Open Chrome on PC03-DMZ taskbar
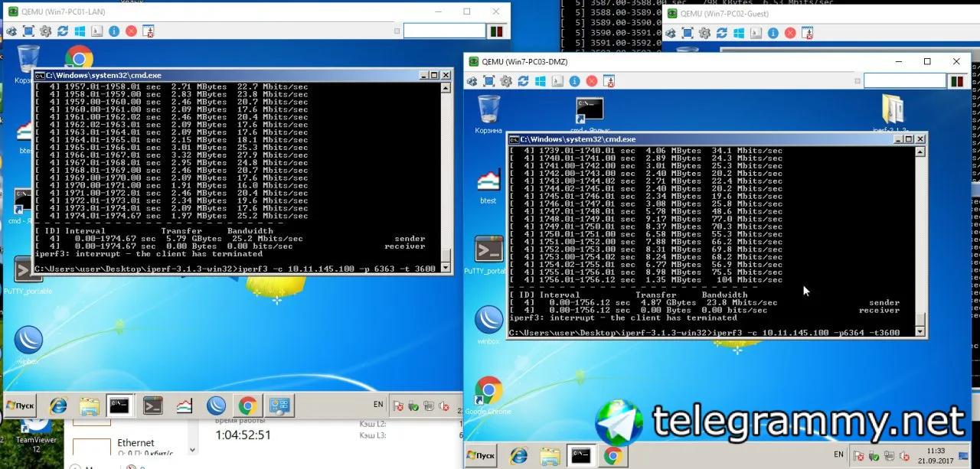 click(x=612, y=456)
